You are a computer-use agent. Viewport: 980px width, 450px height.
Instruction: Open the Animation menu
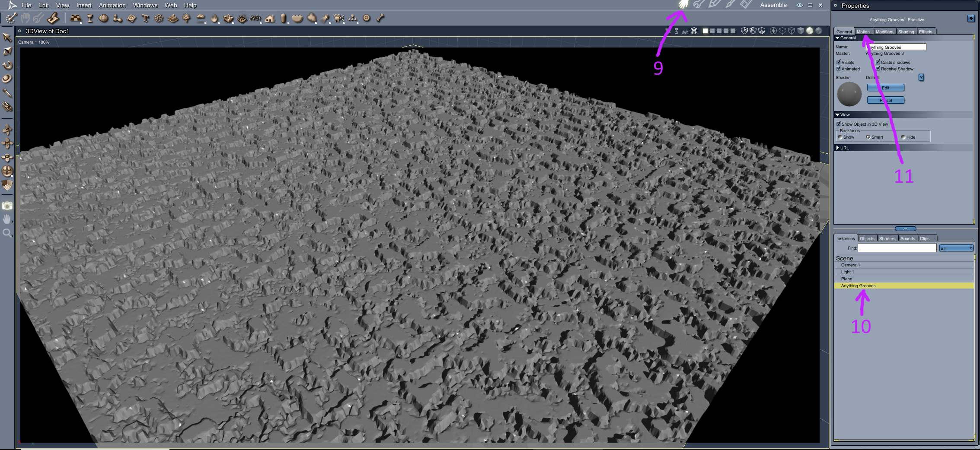click(112, 5)
